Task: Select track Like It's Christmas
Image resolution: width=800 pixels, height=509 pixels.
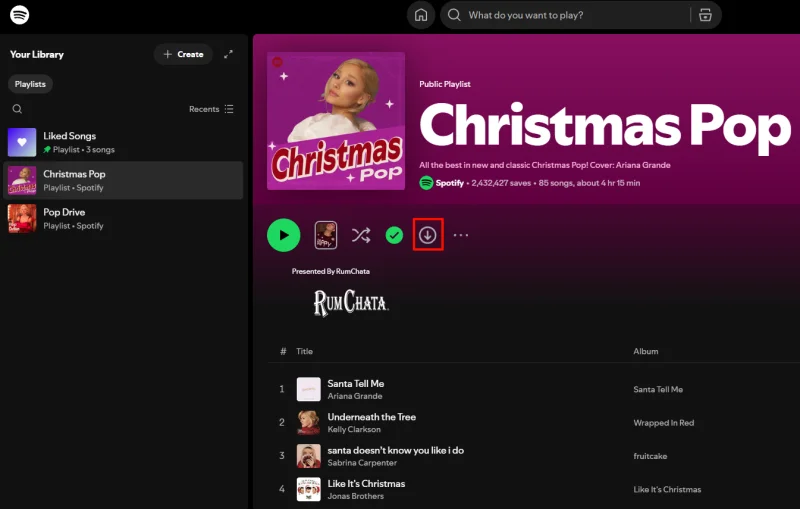Action: point(366,483)
